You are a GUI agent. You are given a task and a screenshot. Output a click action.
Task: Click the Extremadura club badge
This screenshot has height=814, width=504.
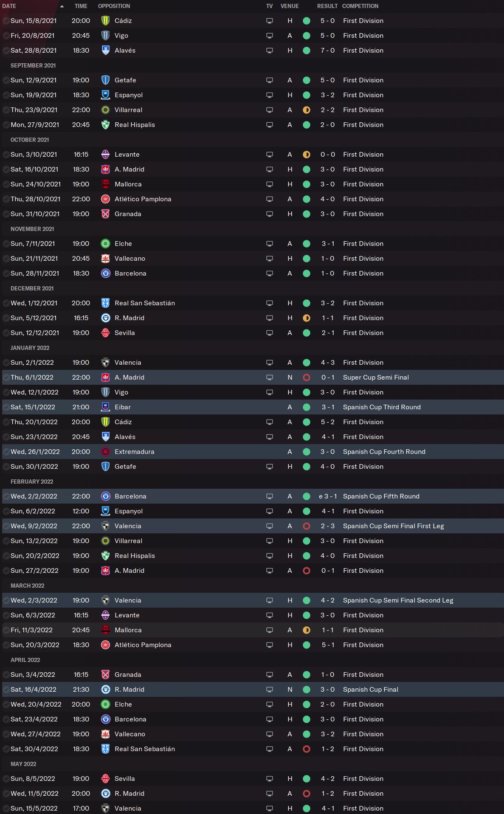click(105, 452)
